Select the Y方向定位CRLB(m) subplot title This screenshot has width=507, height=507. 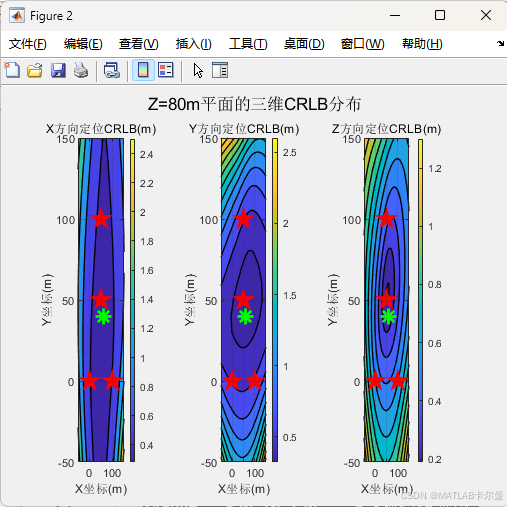(244, 129)
